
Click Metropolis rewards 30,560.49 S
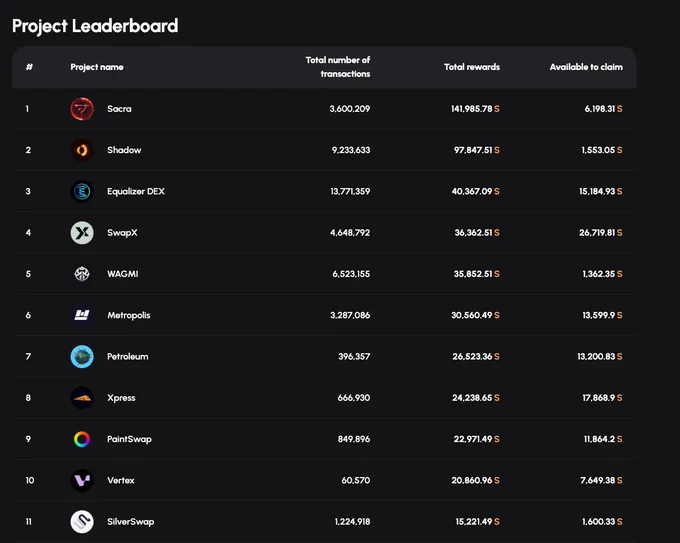pyautogui.click(x=475, y=315)
